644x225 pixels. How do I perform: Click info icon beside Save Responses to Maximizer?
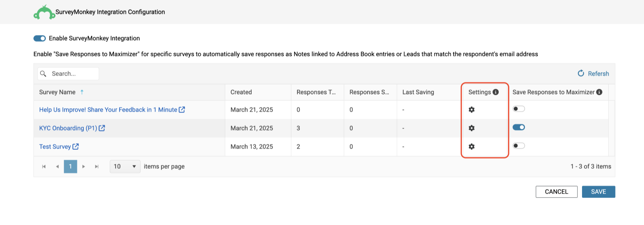(x=599, y=92)
